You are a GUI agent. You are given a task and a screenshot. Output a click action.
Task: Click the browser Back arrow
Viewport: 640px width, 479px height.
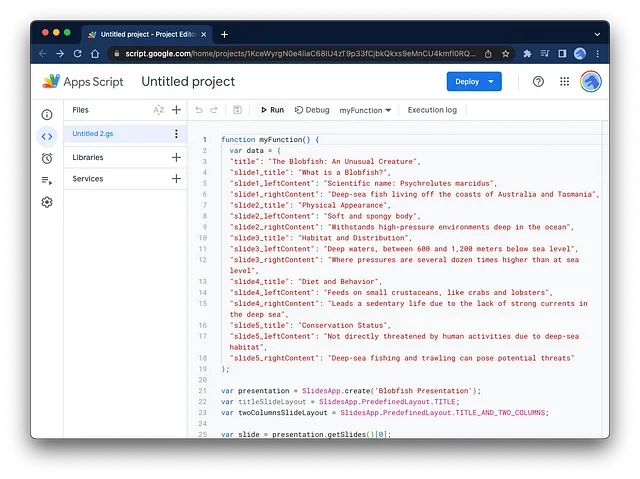(x=42, y=53)
